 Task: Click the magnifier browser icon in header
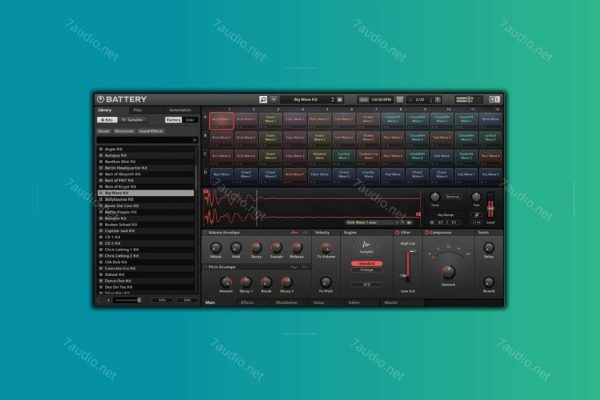tap(263, 100)
